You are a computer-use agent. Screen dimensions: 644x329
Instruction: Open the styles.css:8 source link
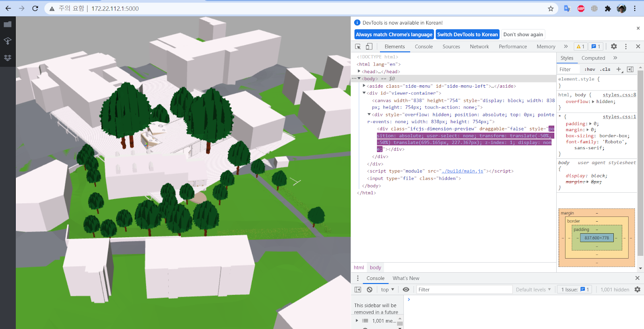click(x=619, y=95)
